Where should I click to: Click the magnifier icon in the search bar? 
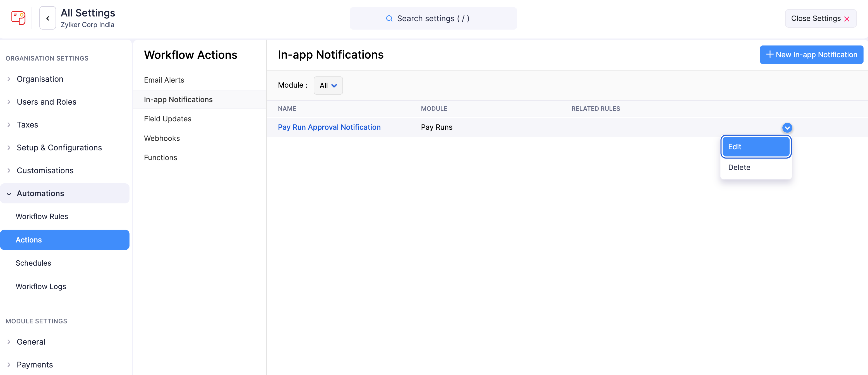[389, 18]
